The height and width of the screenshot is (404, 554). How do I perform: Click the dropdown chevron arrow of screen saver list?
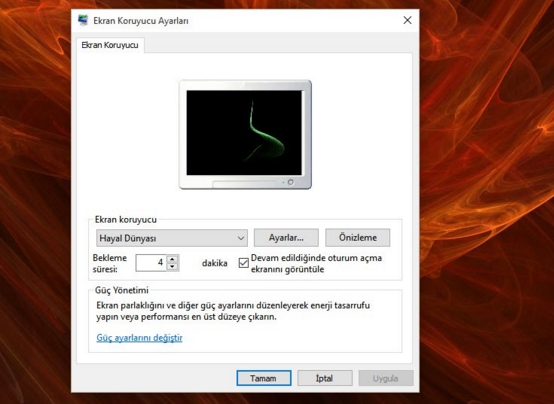click(x=241, y=238)
